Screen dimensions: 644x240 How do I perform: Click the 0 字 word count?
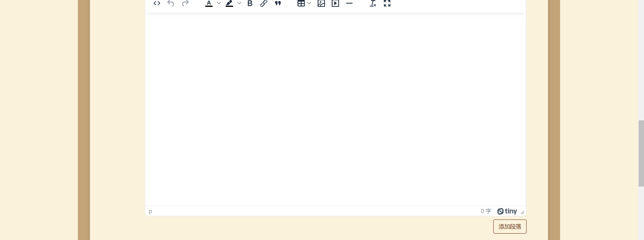[486, 211]
